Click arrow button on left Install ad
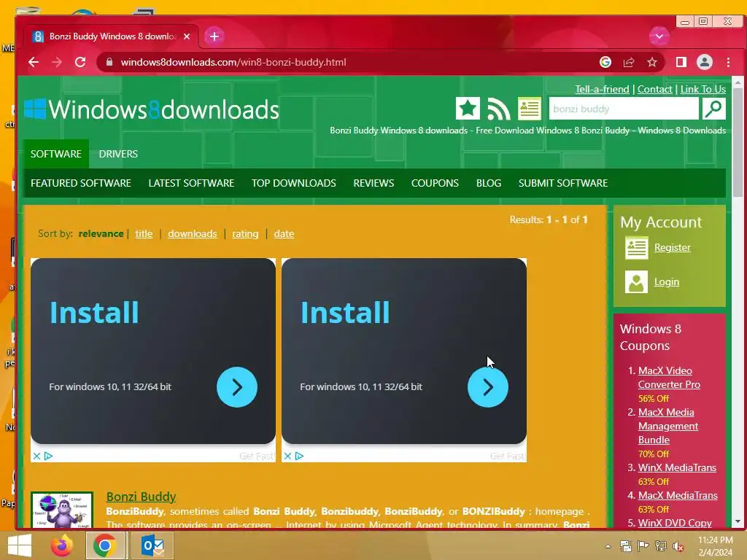Screen dimensions: 747x560 [x=237, y=387]
